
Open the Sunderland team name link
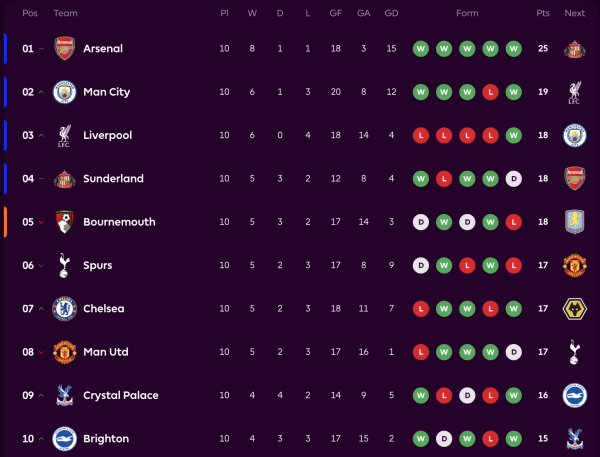(x=113, y=179)
